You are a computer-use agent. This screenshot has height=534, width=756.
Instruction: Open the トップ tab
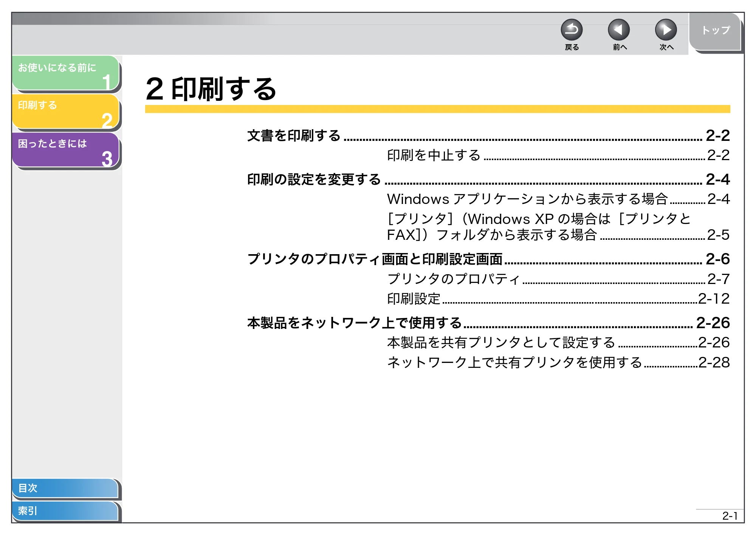(x=715, y=31)
